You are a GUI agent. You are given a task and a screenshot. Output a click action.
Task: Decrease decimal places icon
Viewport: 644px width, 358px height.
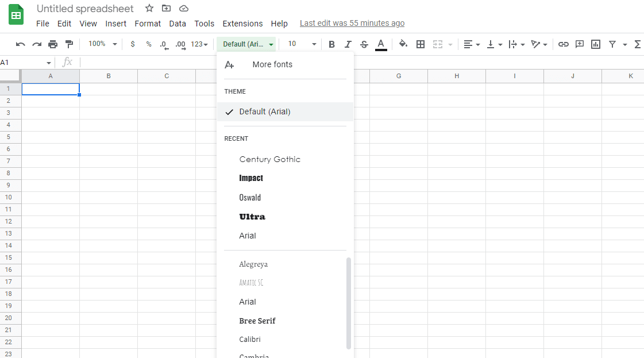[x=164, y=44]
